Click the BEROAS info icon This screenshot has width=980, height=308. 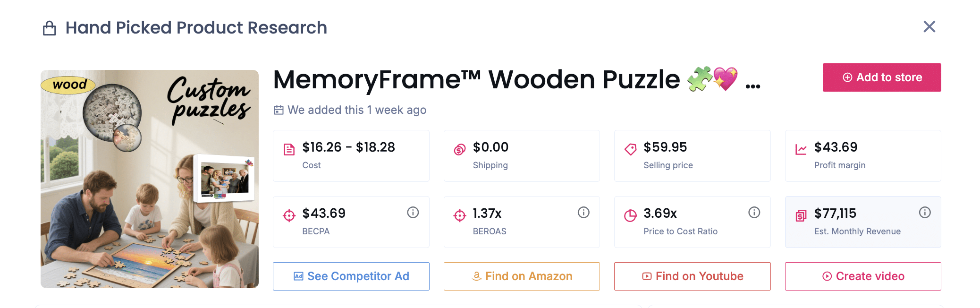point(583,213)
